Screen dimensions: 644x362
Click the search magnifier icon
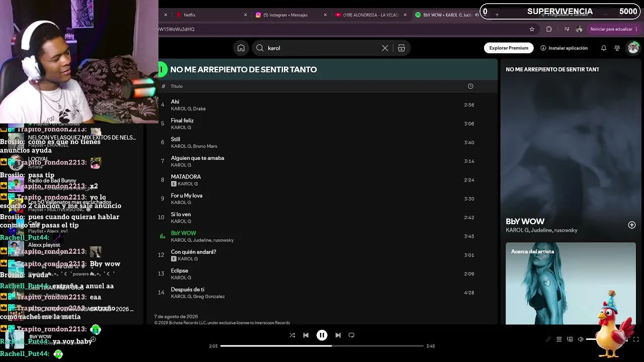tap(260, 48)
